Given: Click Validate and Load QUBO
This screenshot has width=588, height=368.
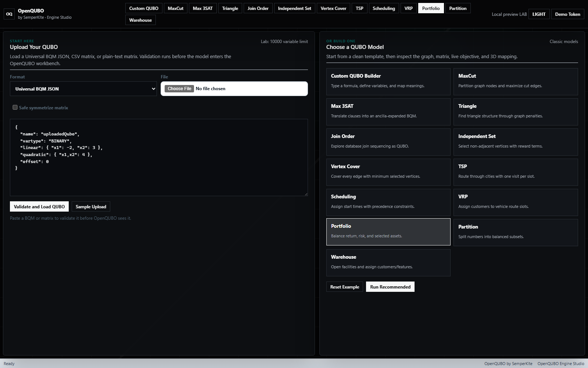Looking at the screenshot, I should click(39, 206).
